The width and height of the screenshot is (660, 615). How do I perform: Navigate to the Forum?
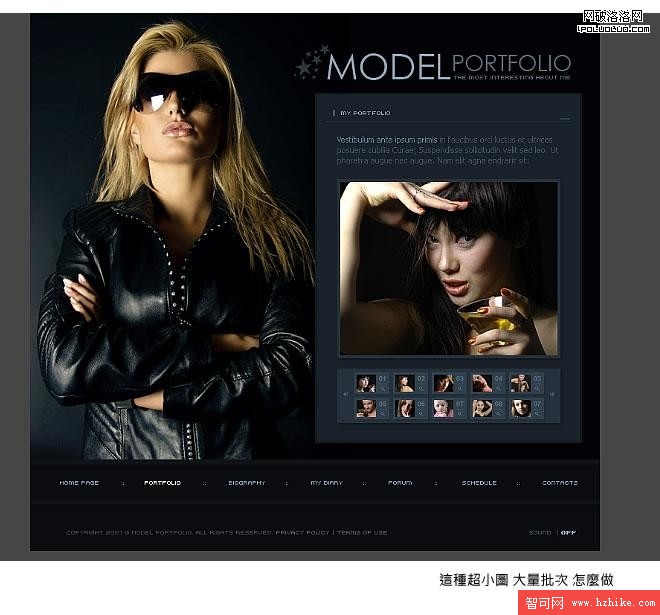click(400, 483)
